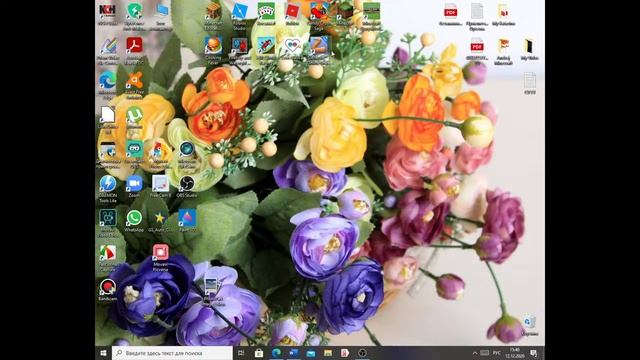Open Word from the taskbar
Image resolution: width=640 pixels, height=360 pixels.
coord(293,353)
